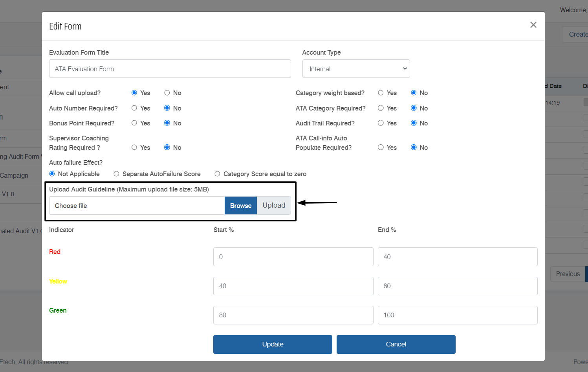Choose Separate AutoFailure Score option
The image size is (588, 372).
(x=117, y=174)
